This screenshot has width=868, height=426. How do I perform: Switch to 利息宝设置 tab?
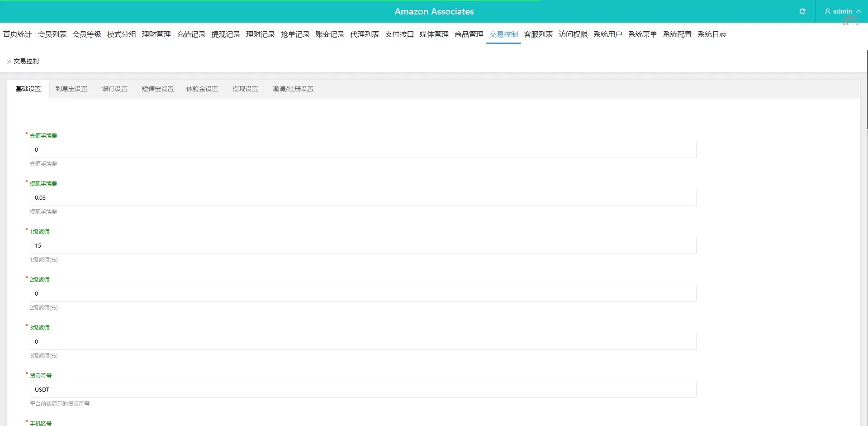pyautogui.click(x=71, y=89)
